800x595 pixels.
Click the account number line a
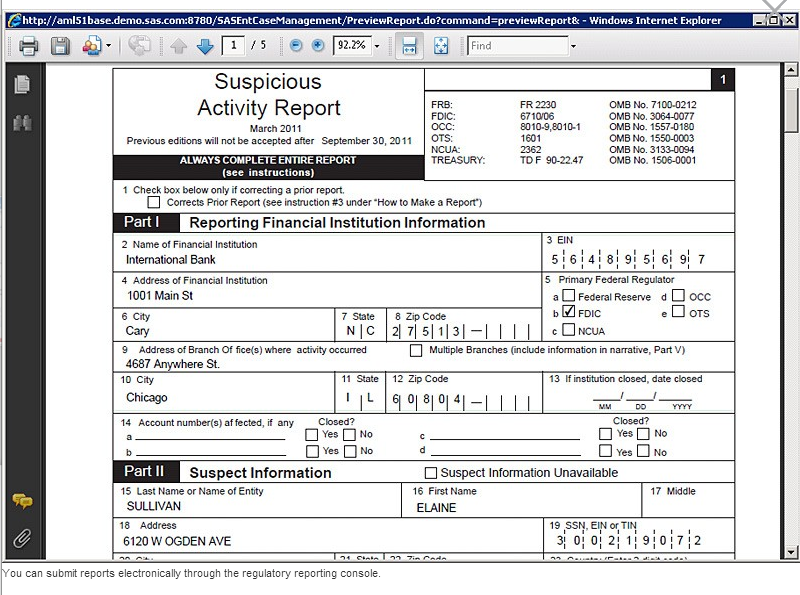pos(210,435)
